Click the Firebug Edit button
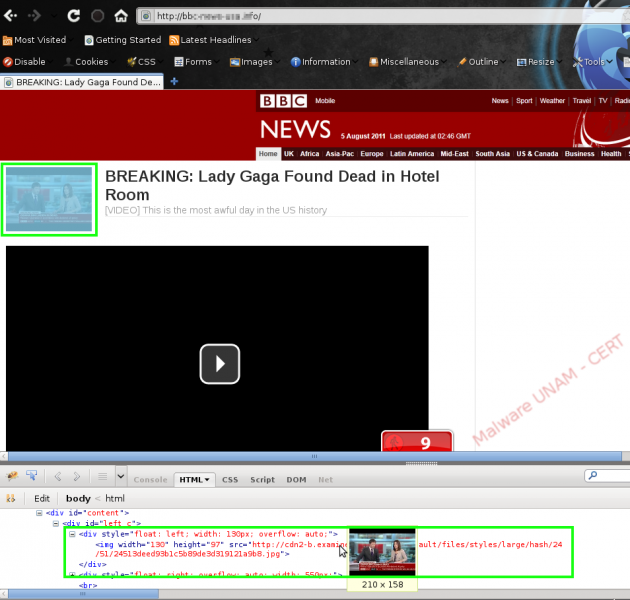Viewport: 630px width, 600px height. click(42, 499)
